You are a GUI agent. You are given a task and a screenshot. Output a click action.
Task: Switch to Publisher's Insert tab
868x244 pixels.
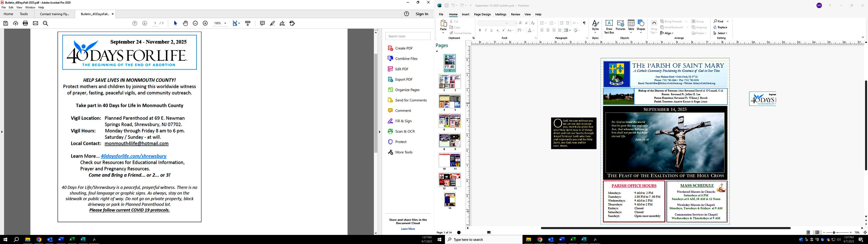(x=466, y=14)
